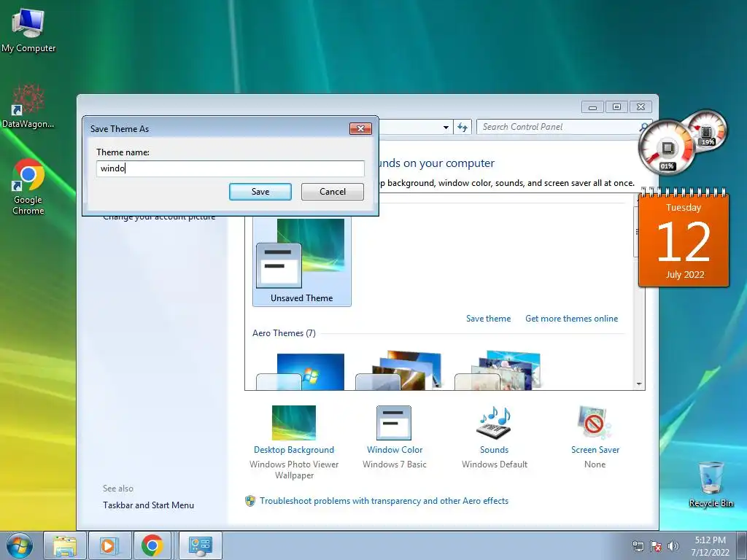Open the Google Chrome desktop shortcut
The width and height of the screenshot is (747, 560).
[x=28, y=187]
